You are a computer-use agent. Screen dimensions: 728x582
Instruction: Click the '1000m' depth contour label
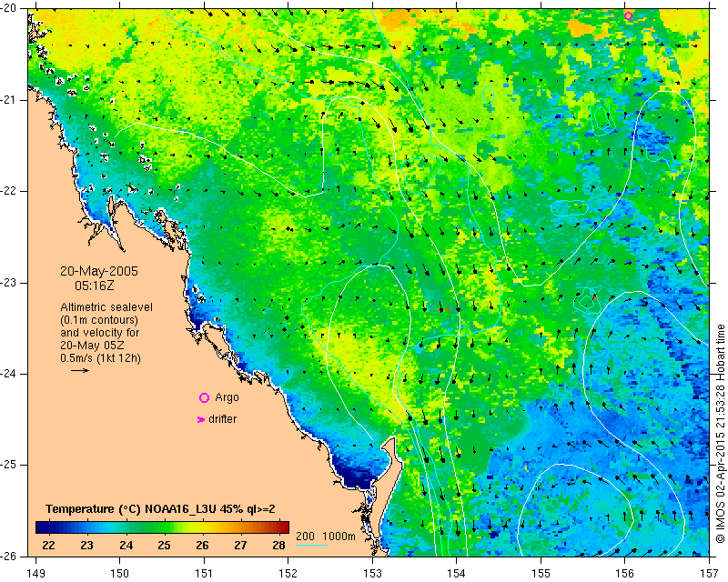(339, 537)
